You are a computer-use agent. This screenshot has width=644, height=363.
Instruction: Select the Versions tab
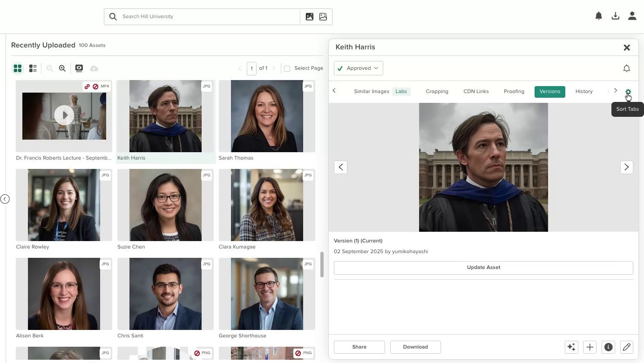550,92
